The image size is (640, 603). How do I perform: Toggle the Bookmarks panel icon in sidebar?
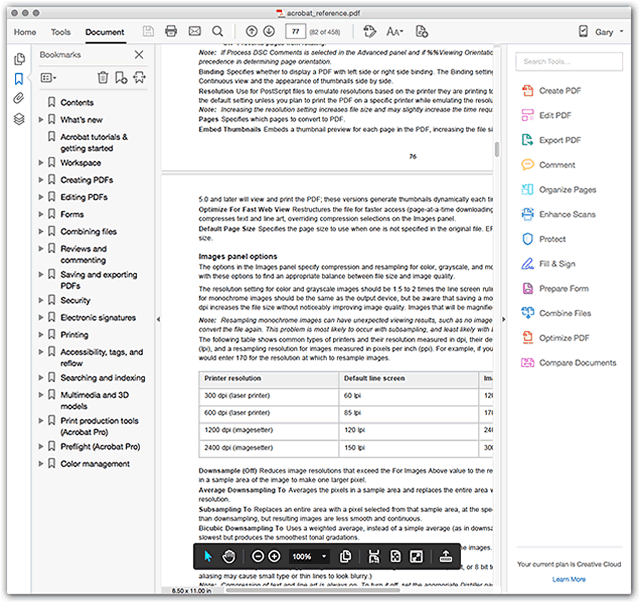[18, 78]
